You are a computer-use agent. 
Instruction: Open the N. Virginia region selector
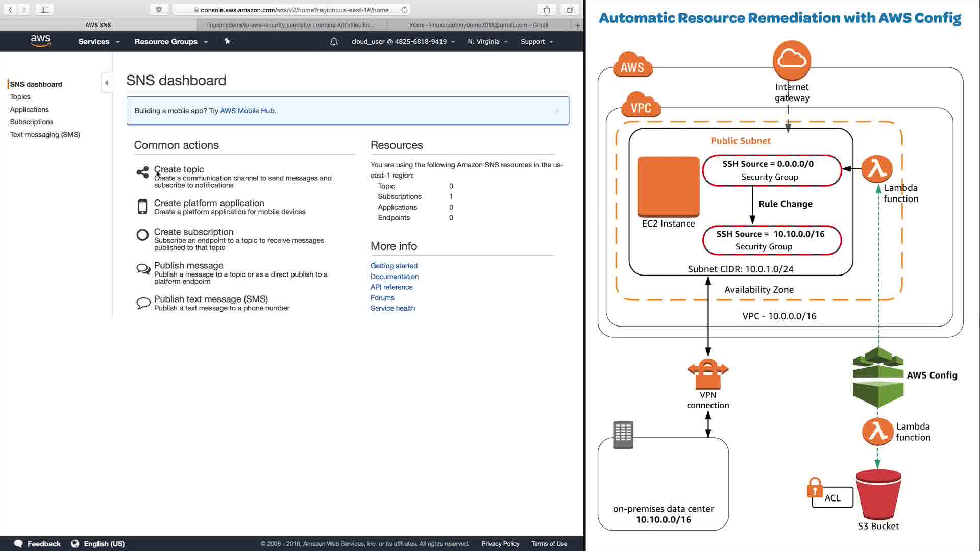click(x=487, y=41)
